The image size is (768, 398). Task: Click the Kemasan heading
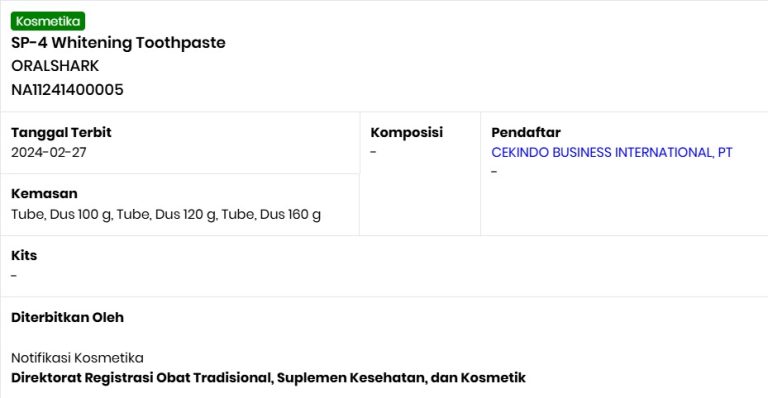(x=44, y=193)
